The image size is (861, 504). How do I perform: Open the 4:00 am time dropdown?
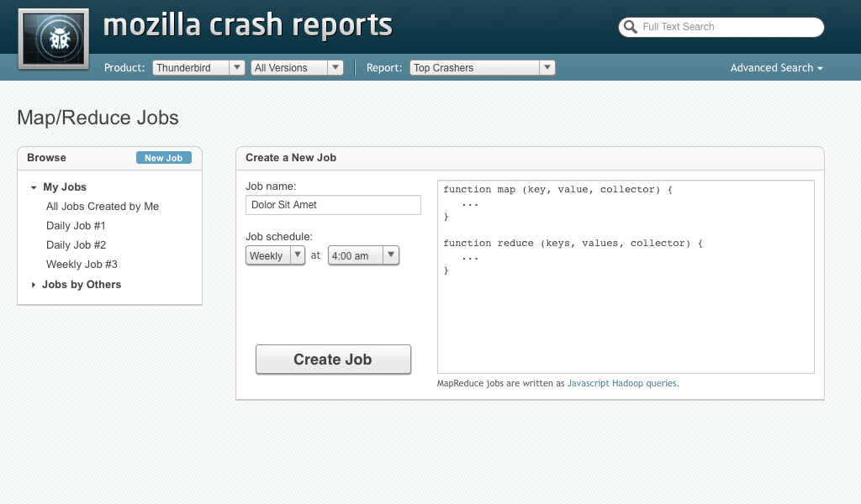tap(363, 255)
